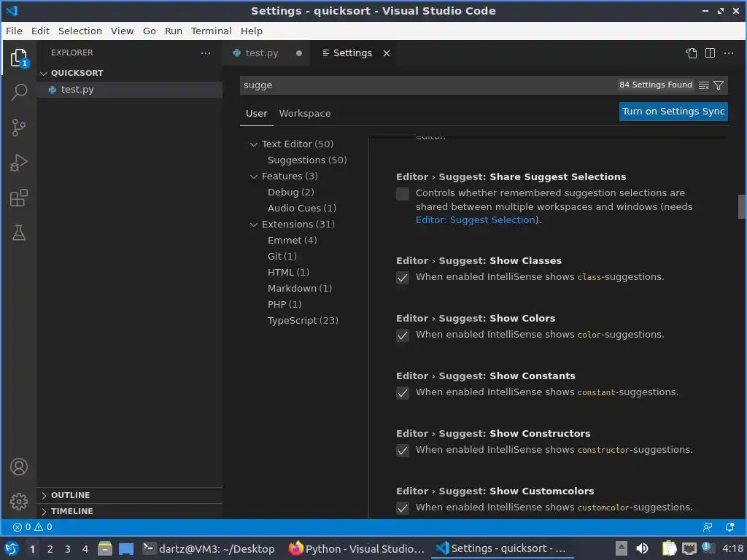Open the Selection menu
Image resolution: width=747 pixels, height=560 pixels.
80,31
